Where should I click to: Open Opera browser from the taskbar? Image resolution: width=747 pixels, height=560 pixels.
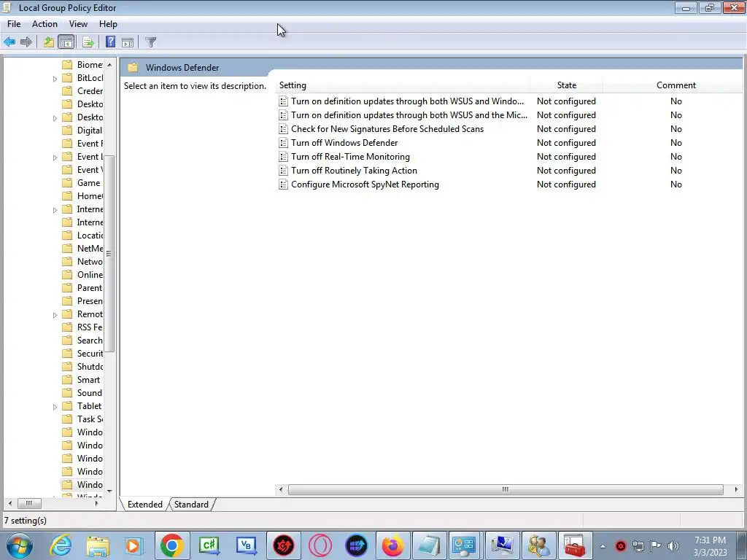click(320, 545)
